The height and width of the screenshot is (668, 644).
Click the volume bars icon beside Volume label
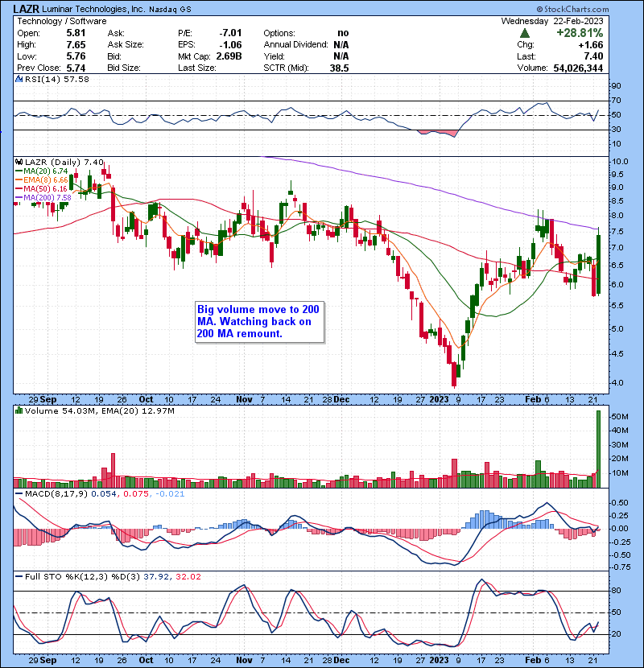coord(19,410)
